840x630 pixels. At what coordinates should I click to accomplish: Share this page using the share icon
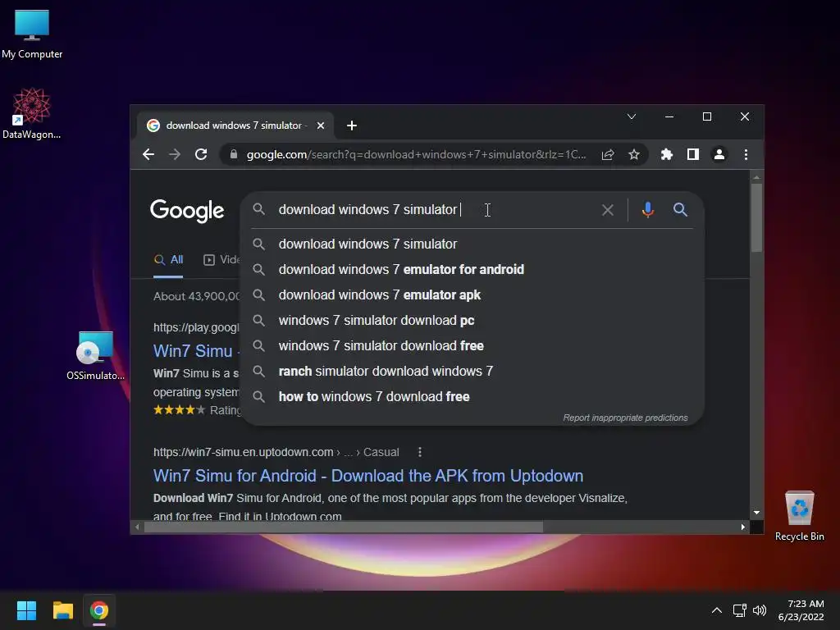pos(608,155)
